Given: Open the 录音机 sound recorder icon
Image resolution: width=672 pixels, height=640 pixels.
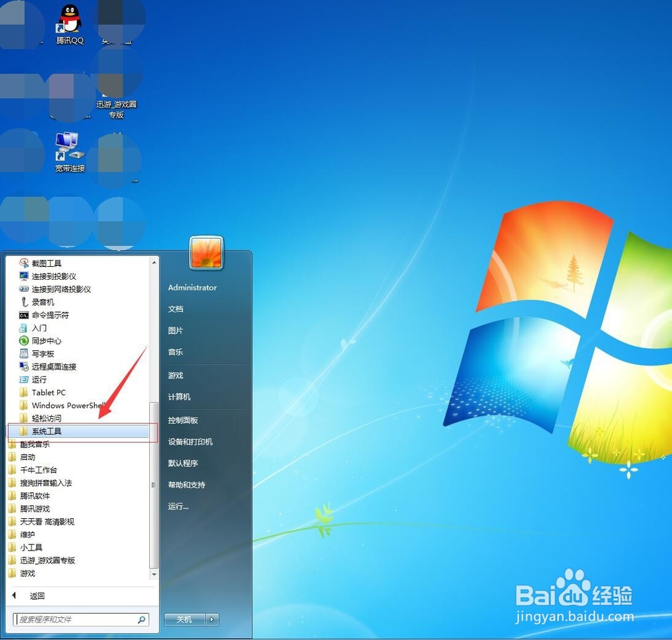Looking at the screenshot, I should [x=24, y=302].
